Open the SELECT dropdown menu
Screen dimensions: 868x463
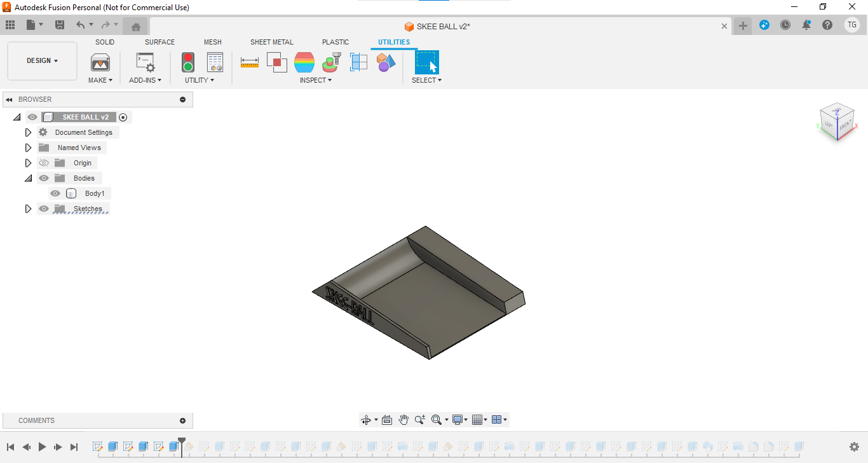[x=426, y=80]
